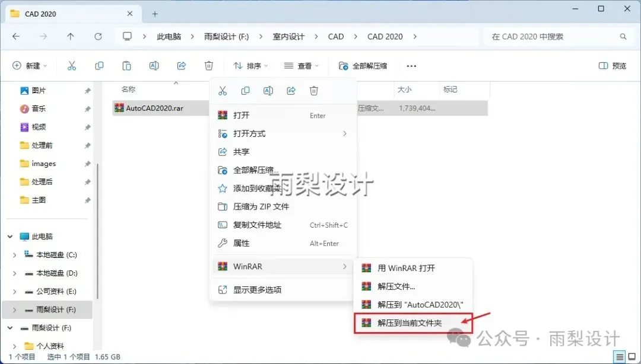Switch to large icons view in status bar
This screenshot has height=364, width=641.
coord(632,357)
